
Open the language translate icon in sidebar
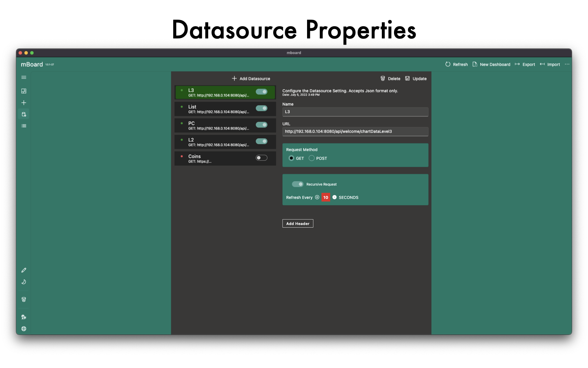pos(24,317)
